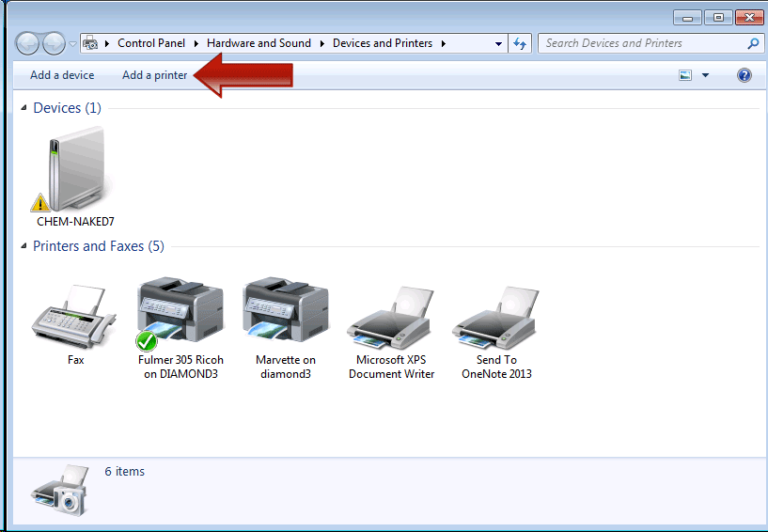The width and height of the screenshot is (768, 532).
Task: Select the Fax printer icon
Action: [74, 317]
